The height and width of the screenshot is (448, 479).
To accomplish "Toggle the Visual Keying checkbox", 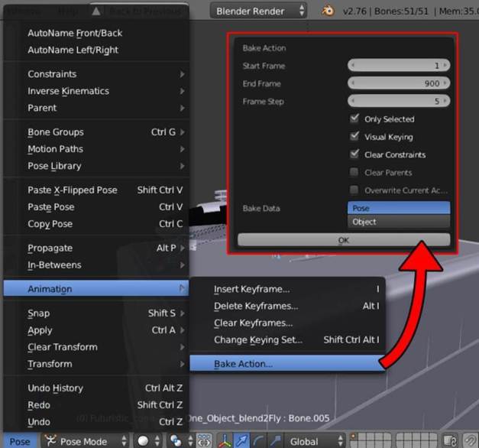I will (x=354, y=136).
